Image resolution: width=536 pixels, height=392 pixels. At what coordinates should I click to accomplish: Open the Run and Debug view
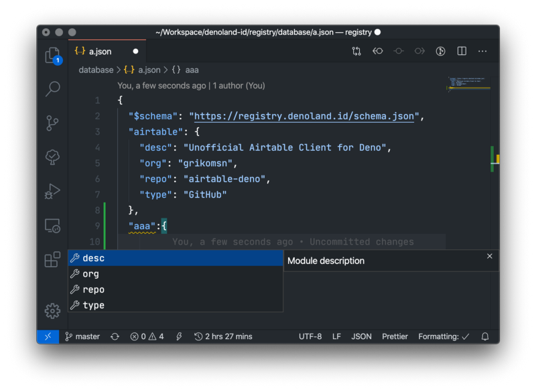(52, 192)
